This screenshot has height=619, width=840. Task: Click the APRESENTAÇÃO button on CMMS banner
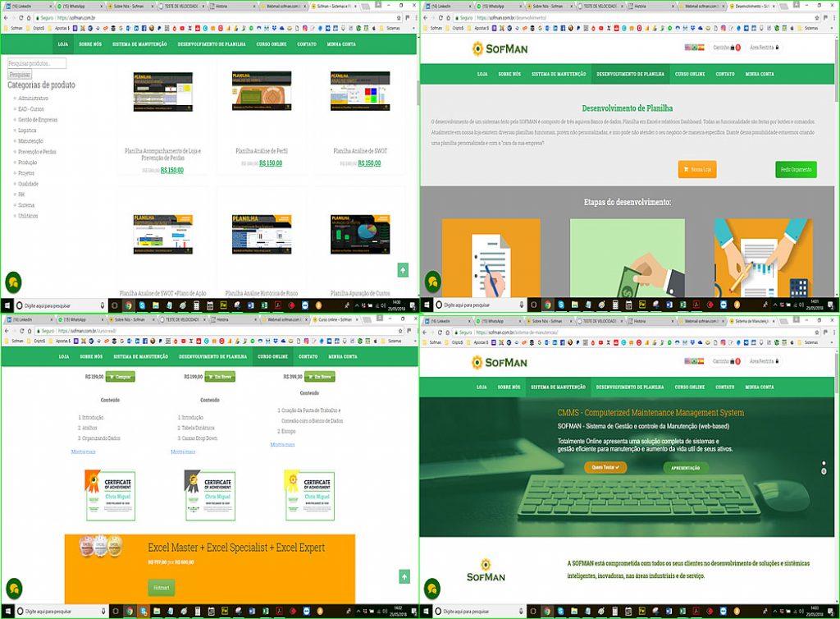[x=685, y=468]
